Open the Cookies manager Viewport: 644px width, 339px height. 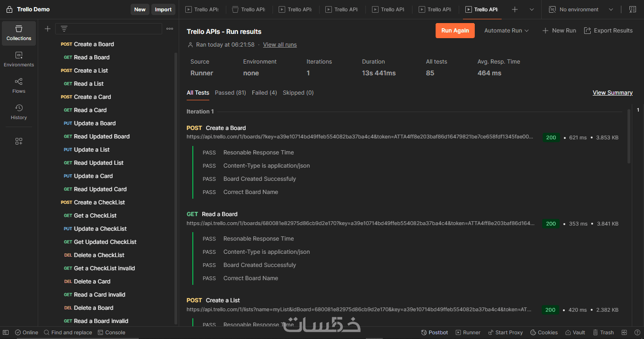point(544,332)
